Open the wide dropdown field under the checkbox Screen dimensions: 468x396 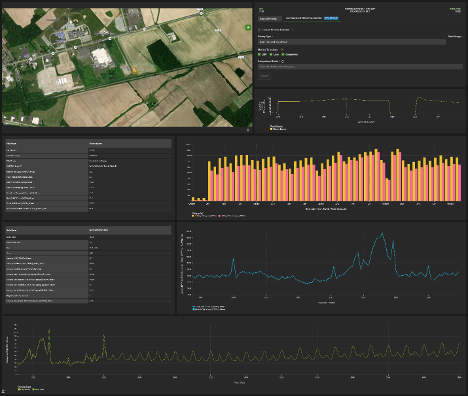tap(352, 42)
